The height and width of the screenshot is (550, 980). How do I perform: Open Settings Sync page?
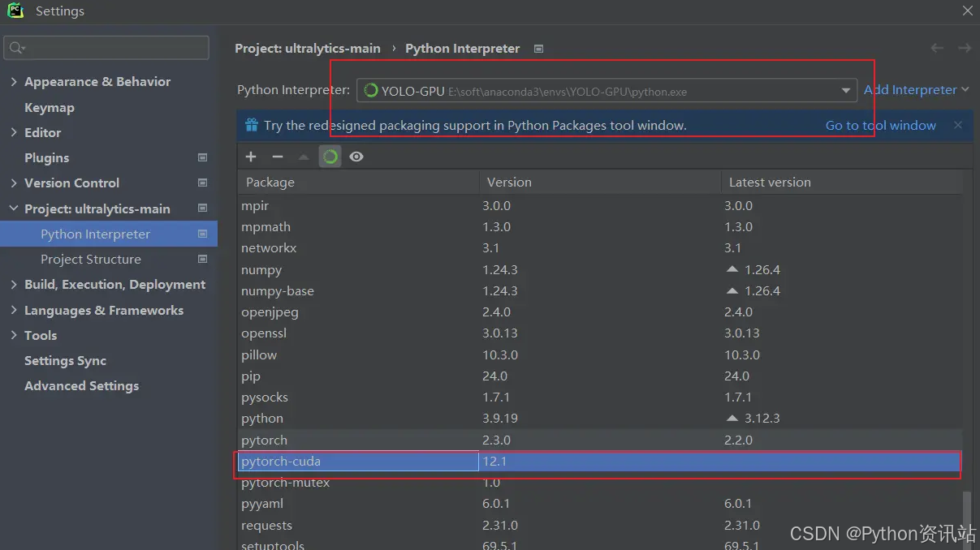point(65,361)
